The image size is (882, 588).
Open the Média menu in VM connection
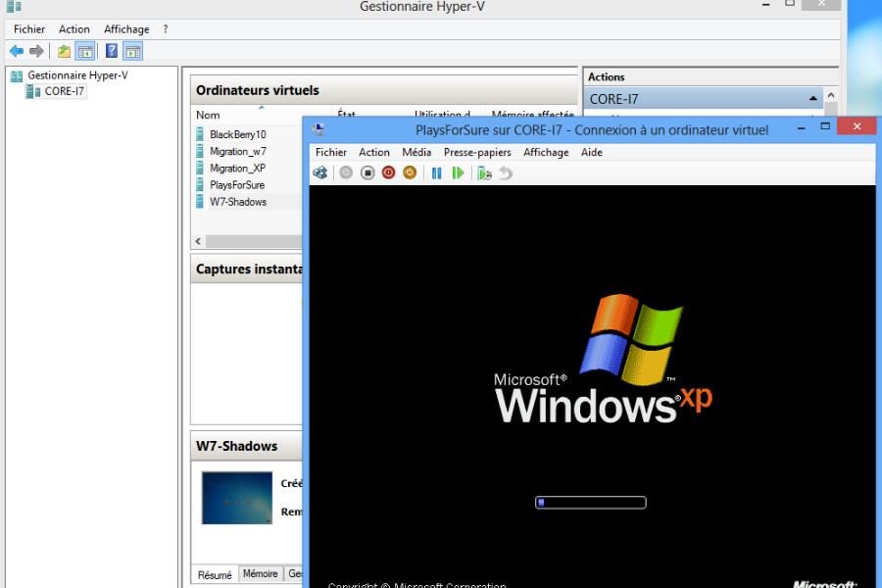416,152
